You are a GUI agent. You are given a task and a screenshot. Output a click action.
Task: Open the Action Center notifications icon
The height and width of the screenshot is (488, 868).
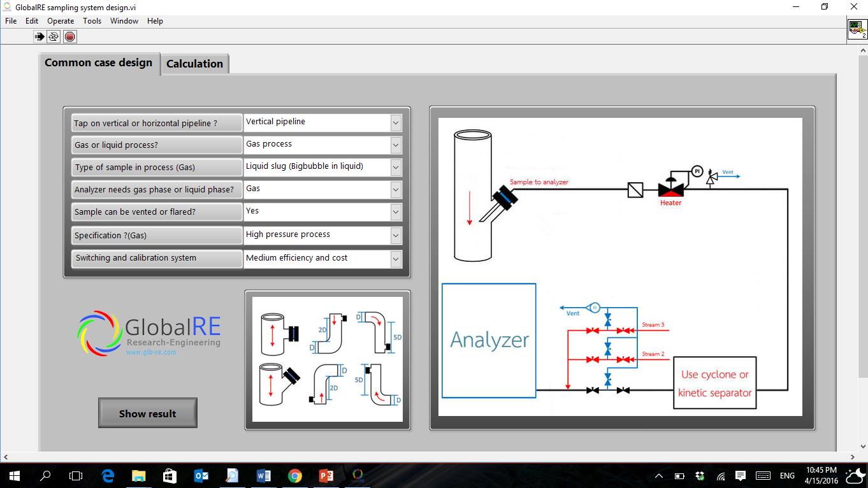click(741, 476)
